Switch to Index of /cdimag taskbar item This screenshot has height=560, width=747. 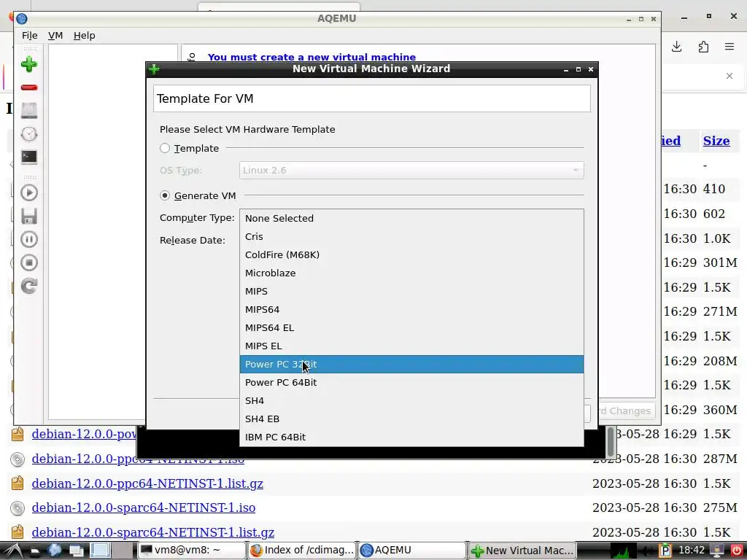coord(302,551)
